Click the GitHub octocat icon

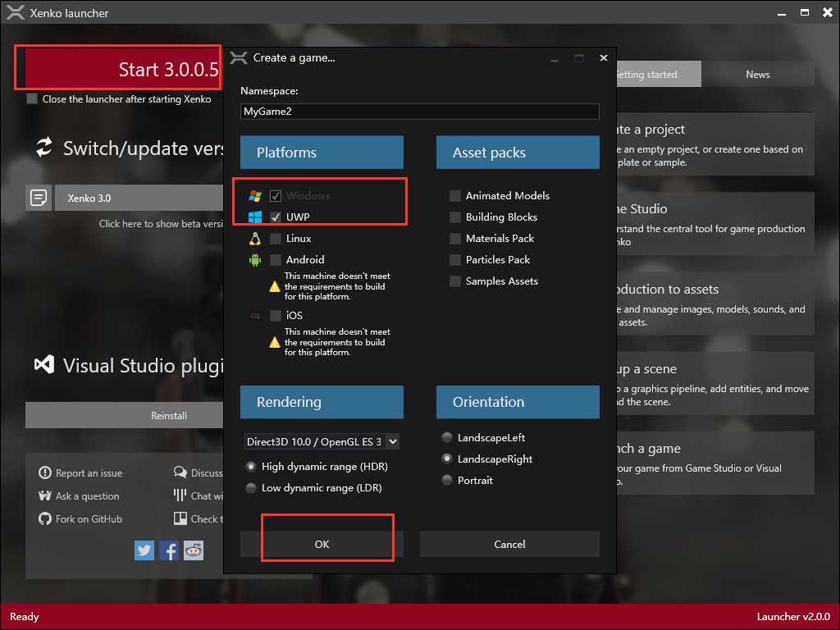(45, 518)
